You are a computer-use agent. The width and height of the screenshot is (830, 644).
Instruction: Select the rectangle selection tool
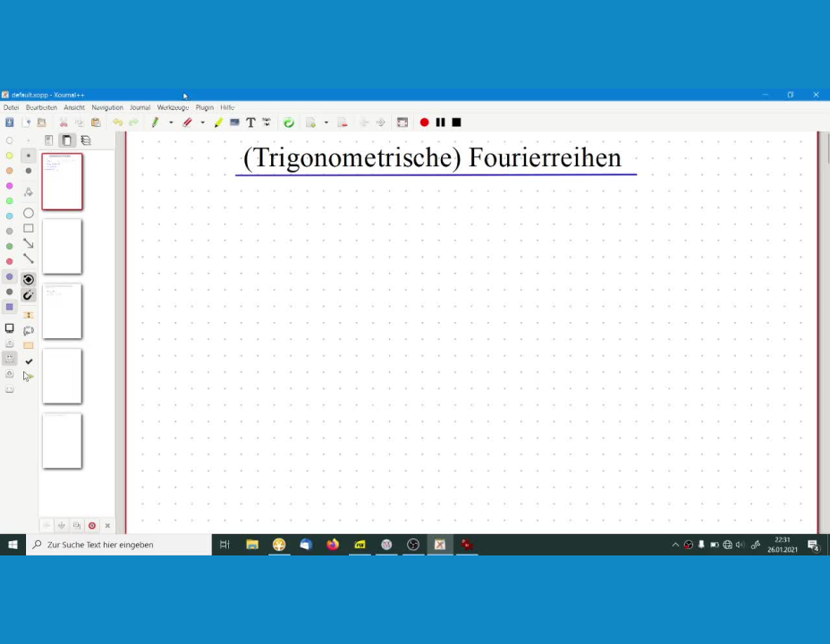click(29, 345)
